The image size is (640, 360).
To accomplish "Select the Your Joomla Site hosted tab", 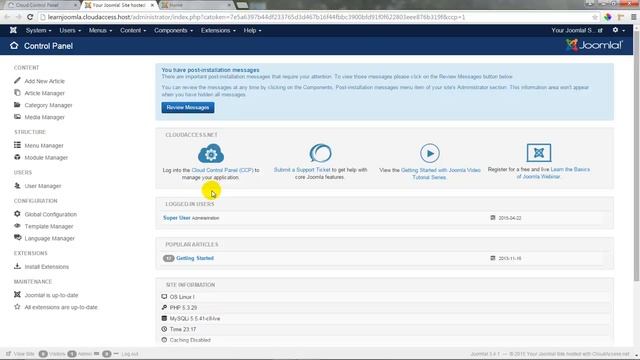I will [118, 5].
